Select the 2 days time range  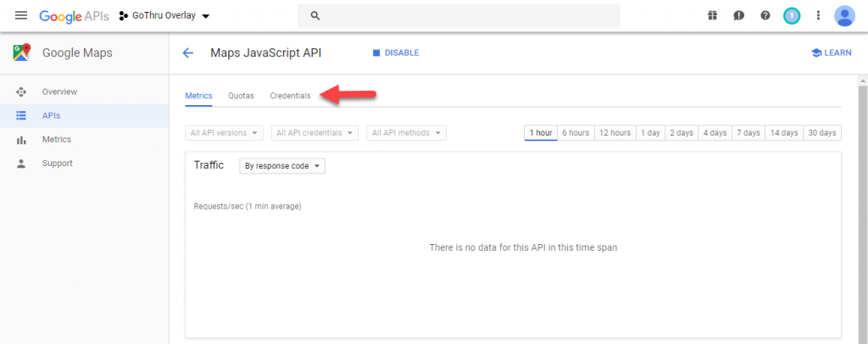[x=682, y=133]
